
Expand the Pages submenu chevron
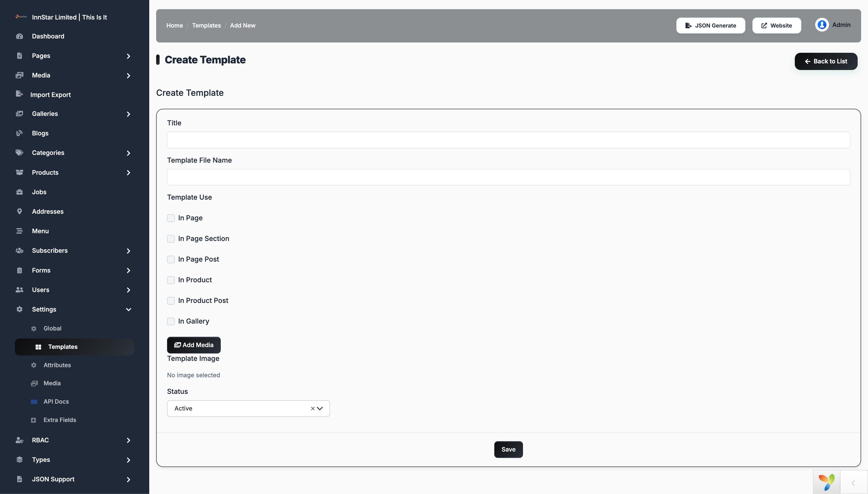pyautogui.click(x=128, y=56)
